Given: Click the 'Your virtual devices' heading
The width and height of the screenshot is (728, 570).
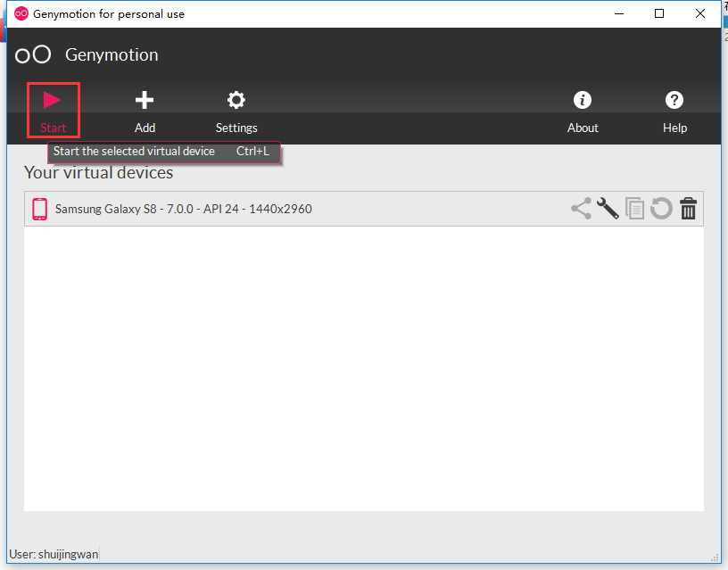Looking at the screenshot, I should pos(98,173).
